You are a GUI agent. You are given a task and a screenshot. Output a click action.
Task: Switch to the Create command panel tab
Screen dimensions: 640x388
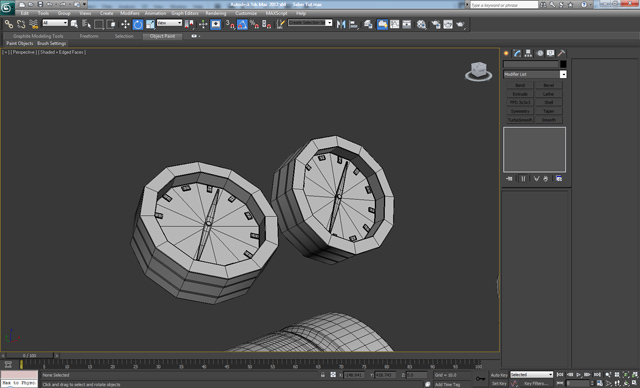point(507,53)
